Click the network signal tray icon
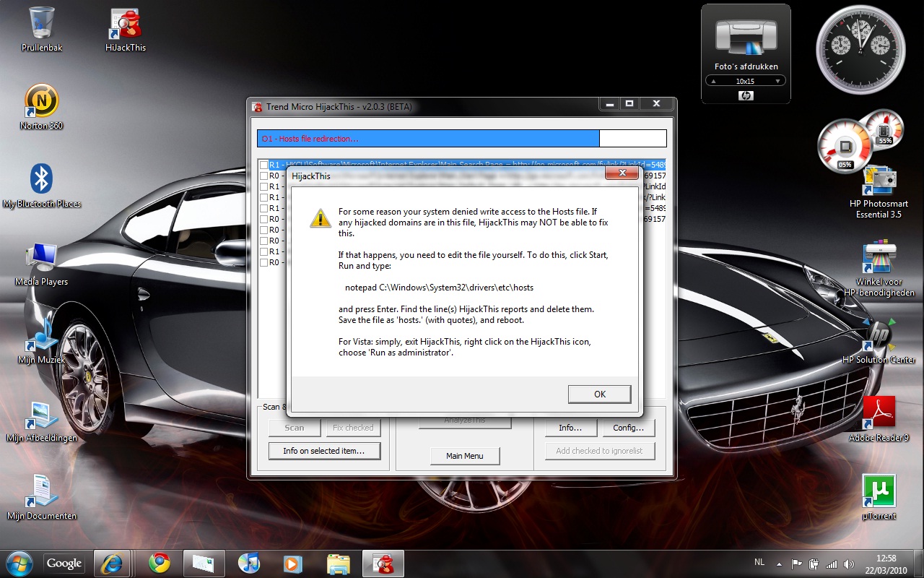The height and width of the screenshot is (578, 924). [x=832, y=564]
